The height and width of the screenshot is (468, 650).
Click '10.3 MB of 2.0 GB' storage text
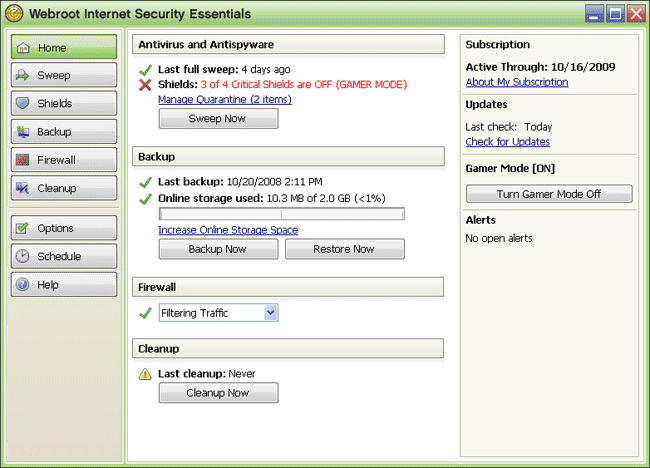tap(308, 199)
